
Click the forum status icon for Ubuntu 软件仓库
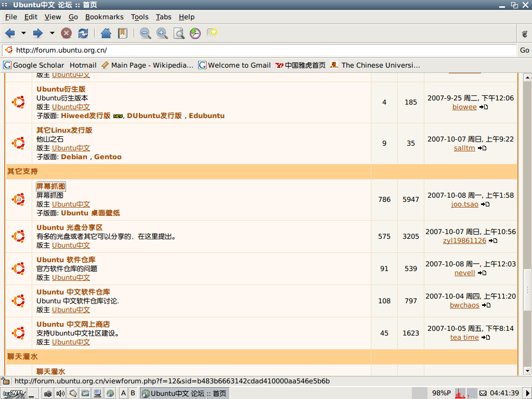[19, 268]
